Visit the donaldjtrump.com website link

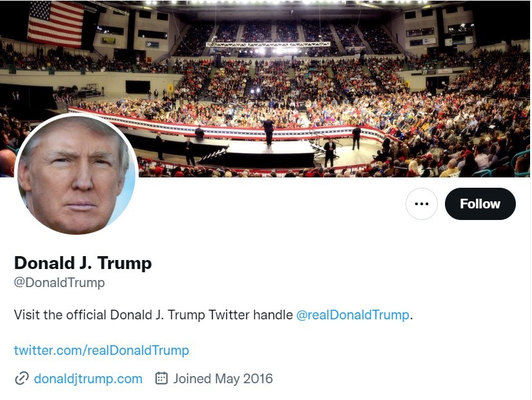pyautogui.click(x=88, y=379)
